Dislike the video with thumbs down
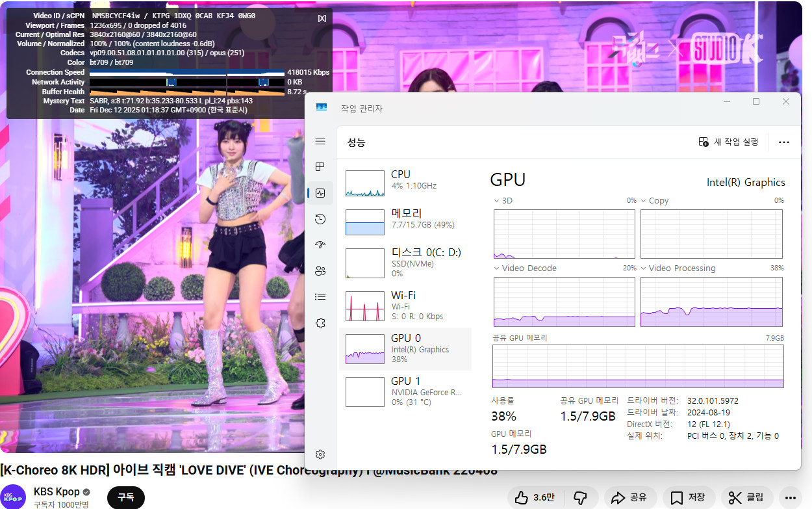Image resolution: width=812 pixels, height=509 pixels. point(580,498)
